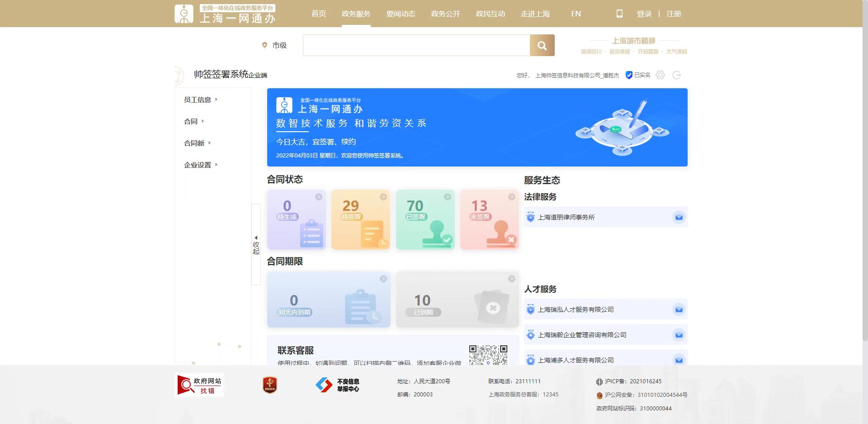The image size is (868, 424).
Task: Click into the top search input field
Action: 416,45
